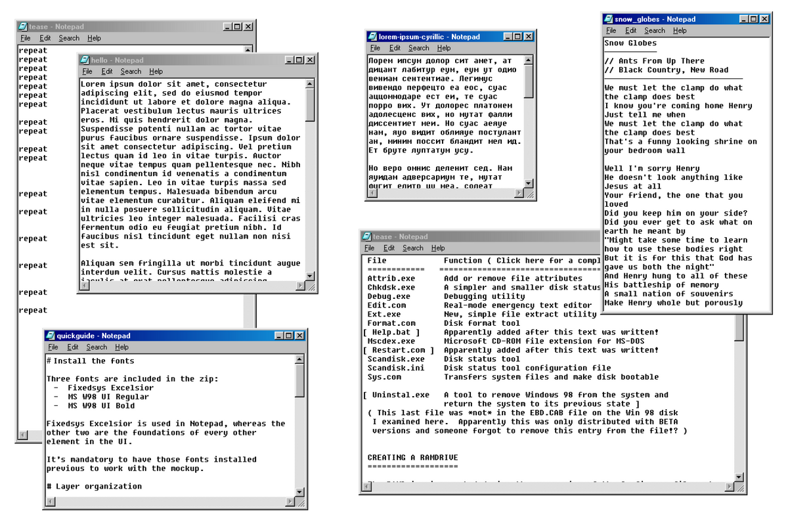
Task: Click the 'Fixedsys Excelsior' list line in quickguide
Action: click(110, 388)
